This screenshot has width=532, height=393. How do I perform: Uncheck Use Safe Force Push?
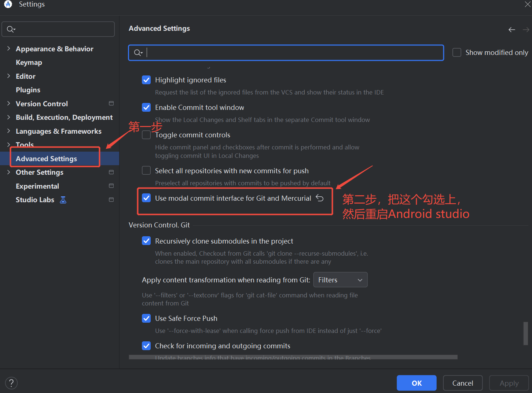pos(146,318)
